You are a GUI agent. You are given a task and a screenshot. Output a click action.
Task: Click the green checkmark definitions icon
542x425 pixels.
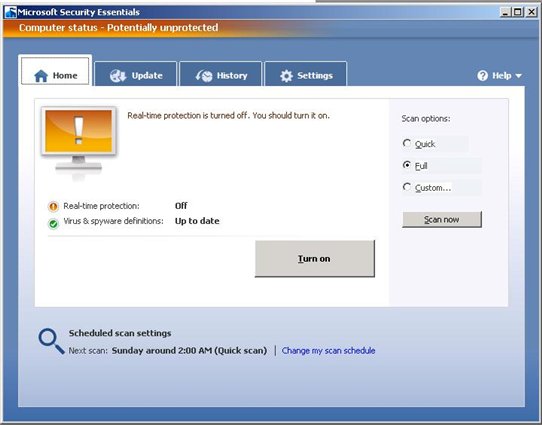tap(53, 224)
